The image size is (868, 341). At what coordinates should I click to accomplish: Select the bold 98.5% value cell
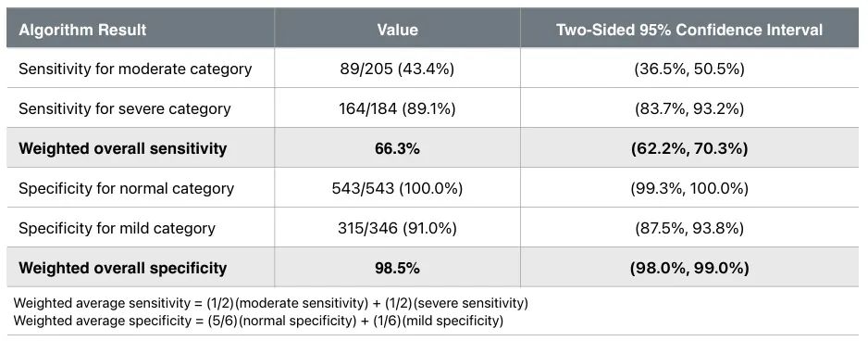tap(397, 269)
